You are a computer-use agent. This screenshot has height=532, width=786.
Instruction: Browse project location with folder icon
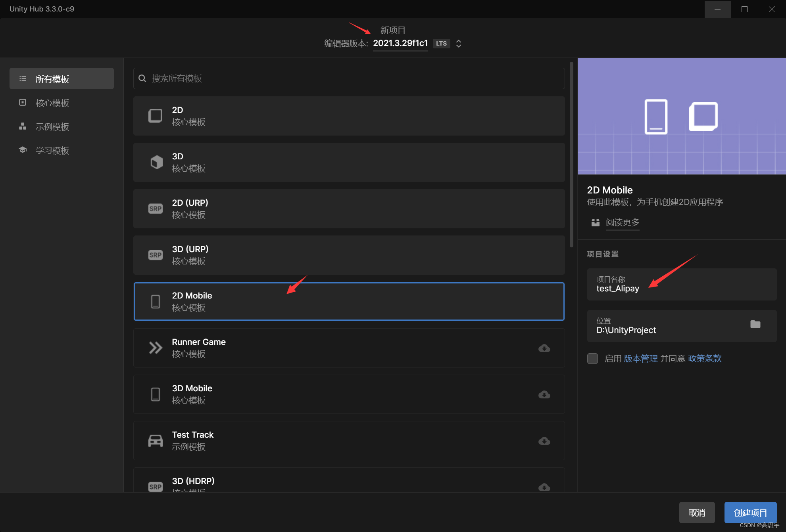coord(755,325)
